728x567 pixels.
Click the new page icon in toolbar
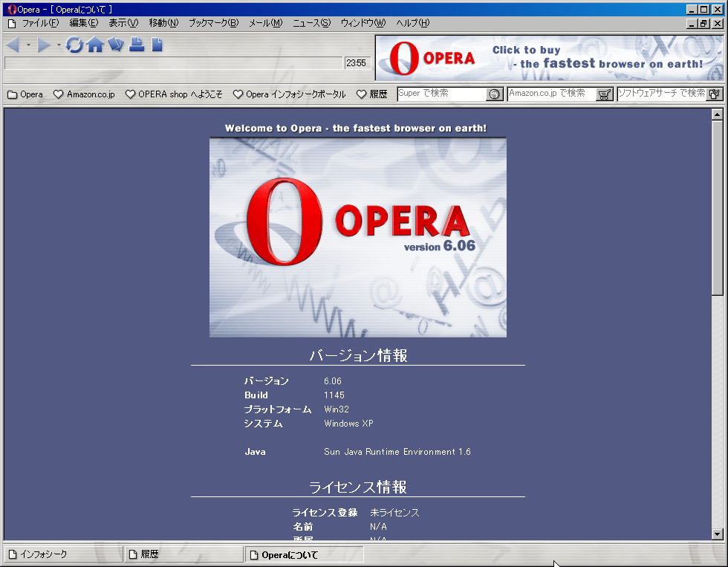[157, 45]
